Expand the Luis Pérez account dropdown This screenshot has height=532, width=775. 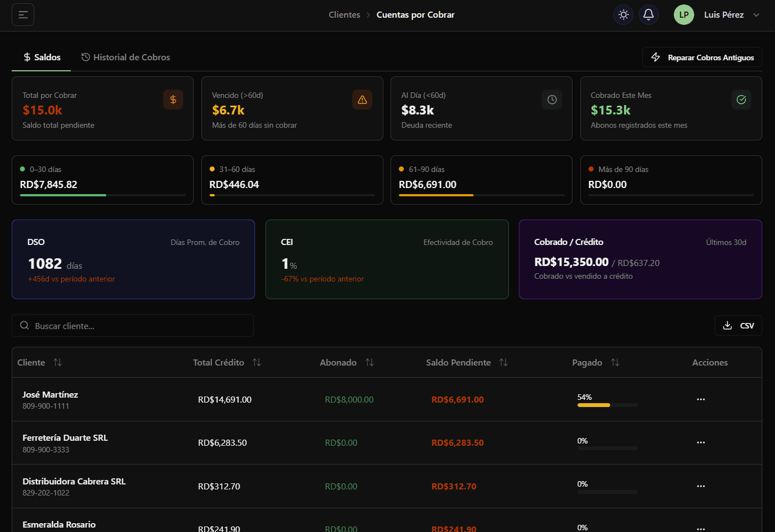[x=756, y=15]
